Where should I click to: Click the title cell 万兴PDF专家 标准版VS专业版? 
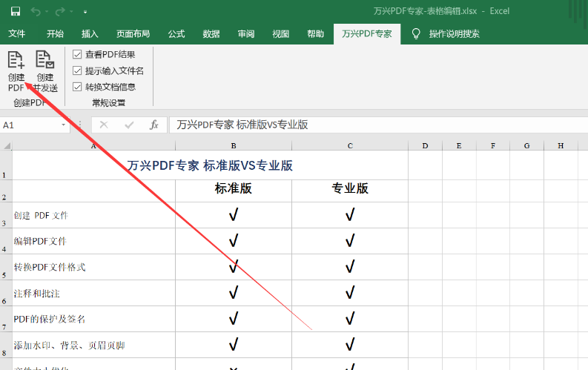[210, 165]
